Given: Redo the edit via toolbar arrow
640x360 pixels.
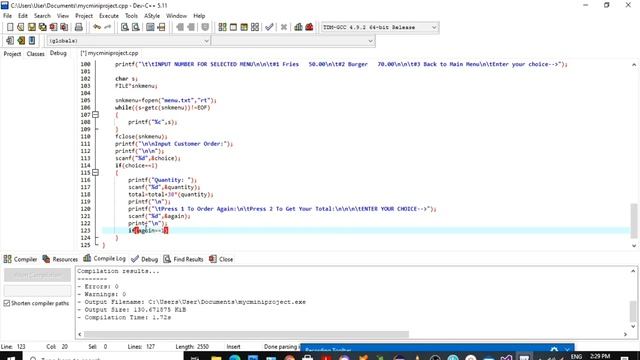Looking at the screenshot, I should coord(107,27).
